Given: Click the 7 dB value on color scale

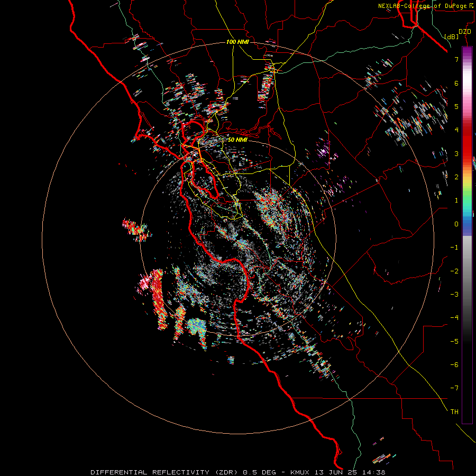Looking at the screenshot, I should coord(456,59).
